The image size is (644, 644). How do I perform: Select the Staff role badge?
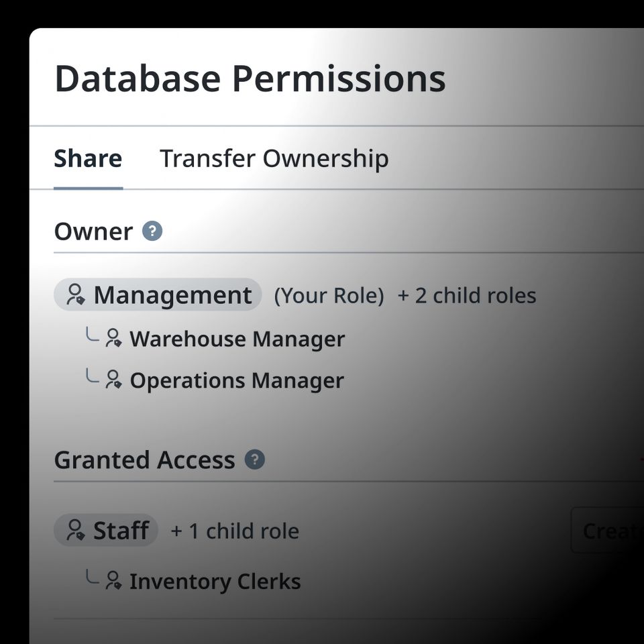click(x=106, y=530)
